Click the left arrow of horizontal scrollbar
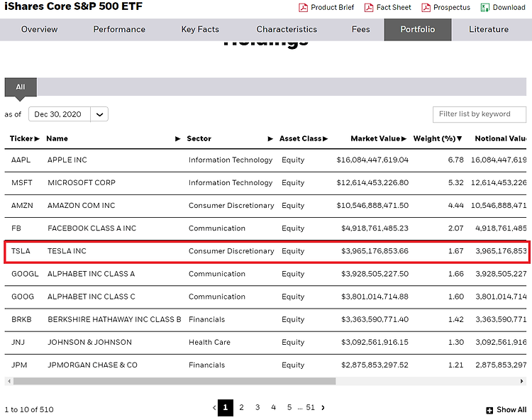The height and width of the screenshot is (420, 532). pyautogui.click(x=9, y=381)
